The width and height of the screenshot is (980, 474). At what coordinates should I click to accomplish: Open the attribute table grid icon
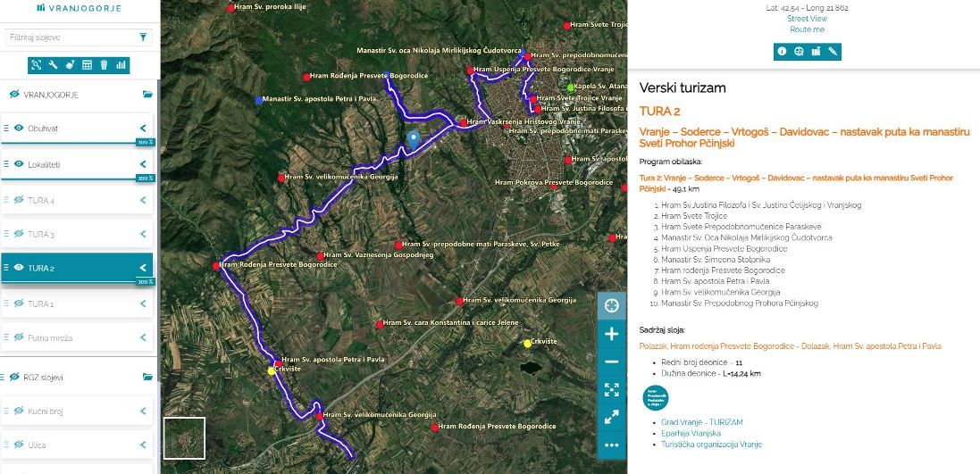[x=87, y=64]
